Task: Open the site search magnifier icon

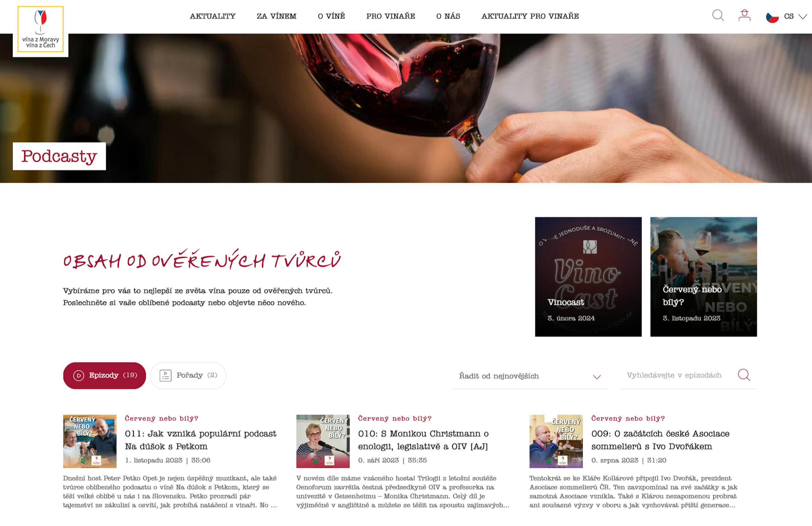Action: pos(718,16)
